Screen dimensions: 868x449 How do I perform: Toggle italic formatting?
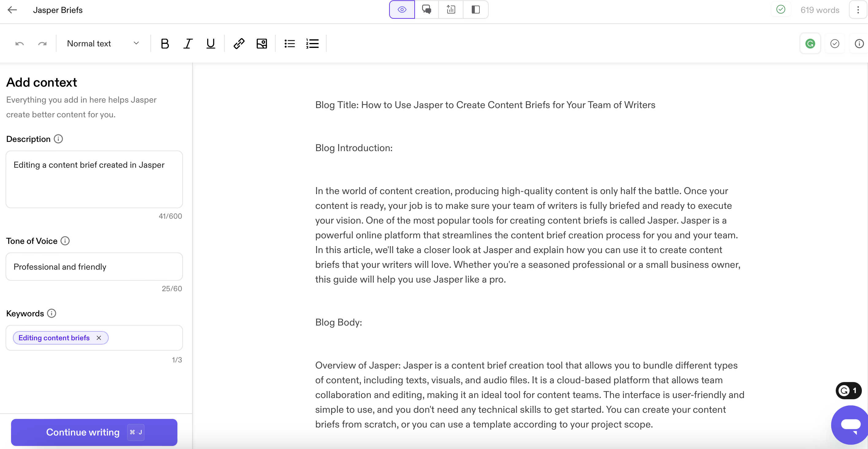(188, 44)
